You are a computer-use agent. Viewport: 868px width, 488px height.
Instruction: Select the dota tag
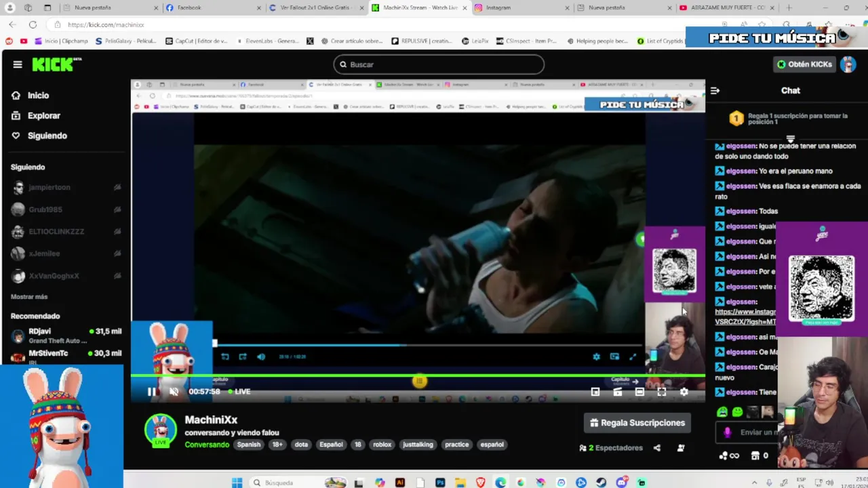coord(301,445)
